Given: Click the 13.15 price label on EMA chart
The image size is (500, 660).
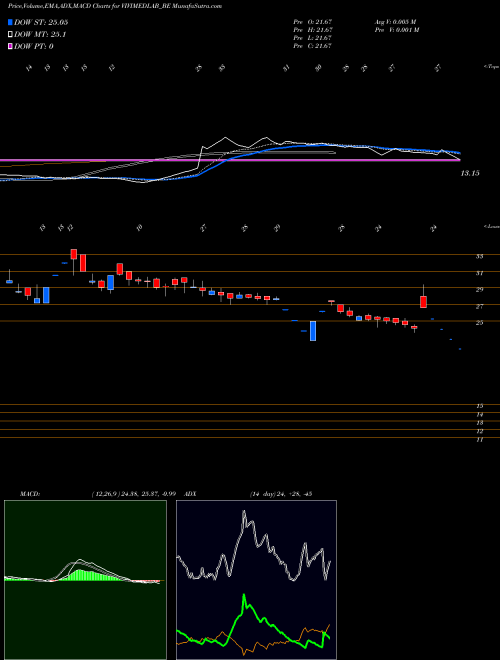Looking at the screenshot, I should 470,173.
